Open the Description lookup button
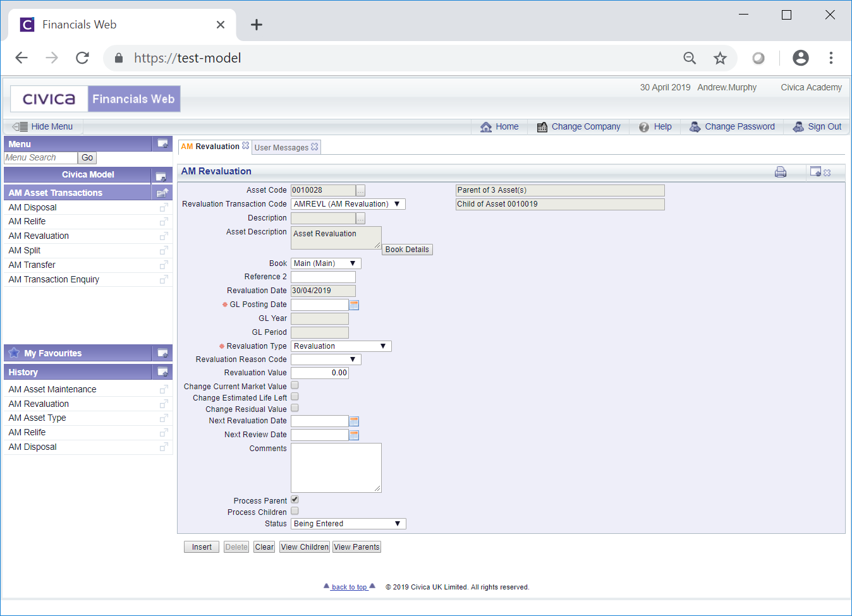 [360, 218]
